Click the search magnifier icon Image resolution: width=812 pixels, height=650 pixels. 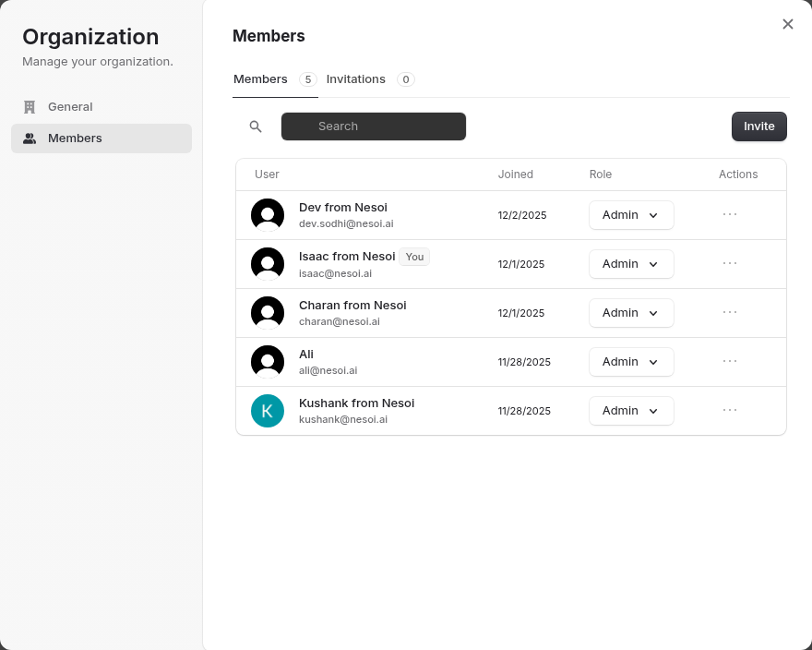[x=256, y=126]
